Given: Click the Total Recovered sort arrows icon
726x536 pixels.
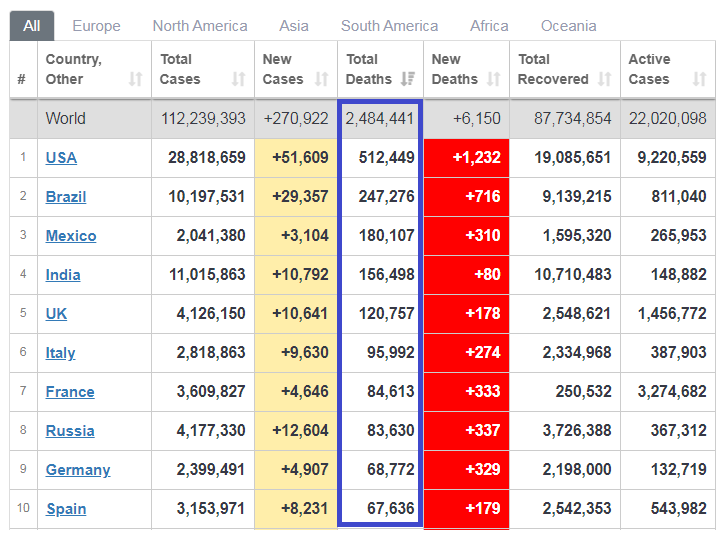Looking at the screenshot, I should click(605, 79).
